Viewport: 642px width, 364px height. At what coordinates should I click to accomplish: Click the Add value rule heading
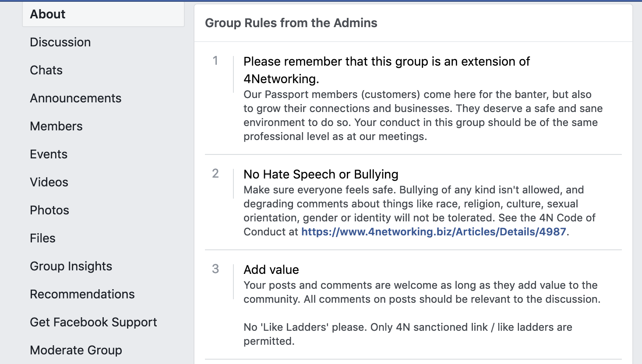click(271, 269)
